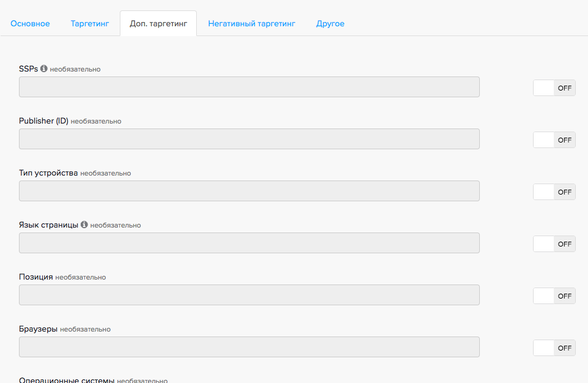This screenshot has width=588, height=383.
Task: Click the Операционные системы label
Action: tap(67, 380)
